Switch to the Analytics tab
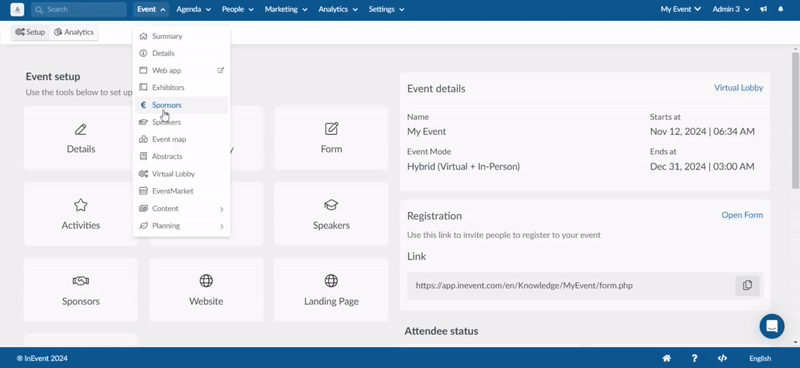 [74, 32]
